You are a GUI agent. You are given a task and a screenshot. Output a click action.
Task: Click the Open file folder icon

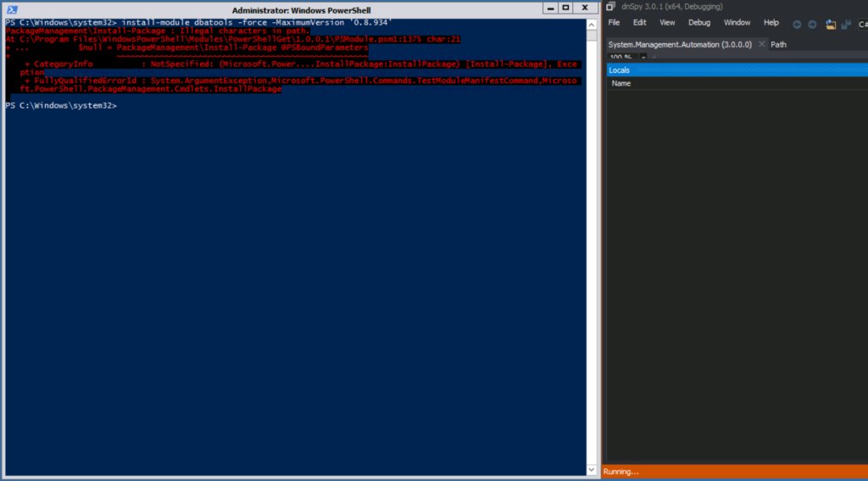pyautogui.click(x=831, y=24)
